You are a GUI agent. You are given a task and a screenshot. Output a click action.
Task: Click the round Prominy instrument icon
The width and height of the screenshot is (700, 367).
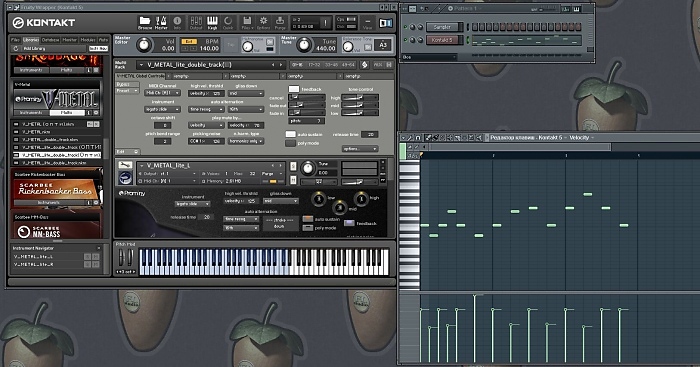[x=125, y=177]
